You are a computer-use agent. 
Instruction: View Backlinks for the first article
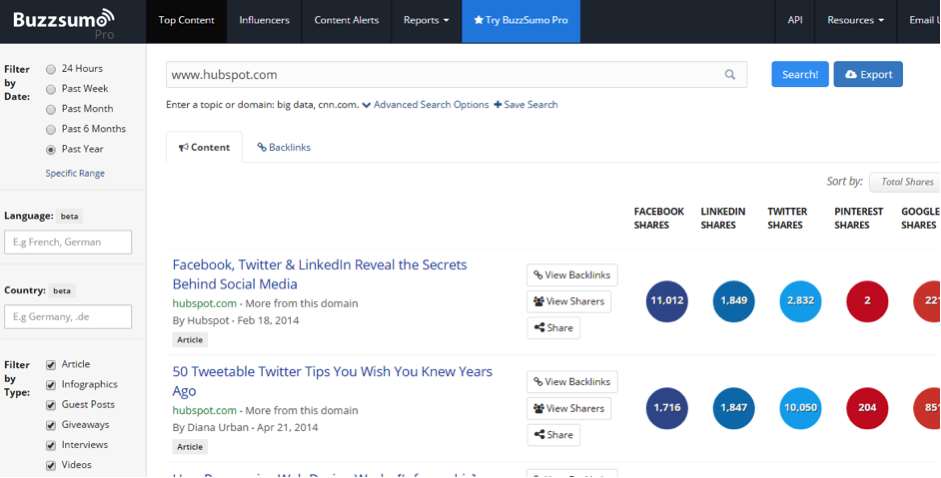click(x=572, y=275)
